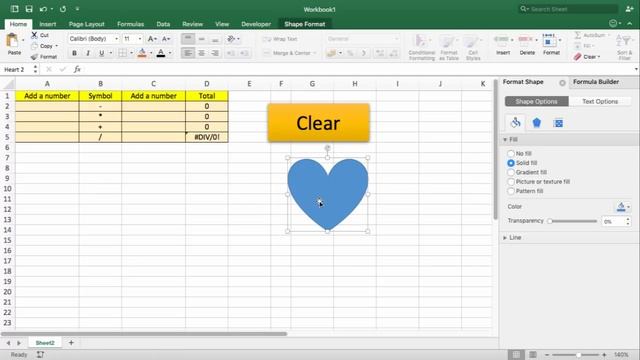Open the Shape Format tab
This screenshot has height=360, width=640.
[305, 24]
